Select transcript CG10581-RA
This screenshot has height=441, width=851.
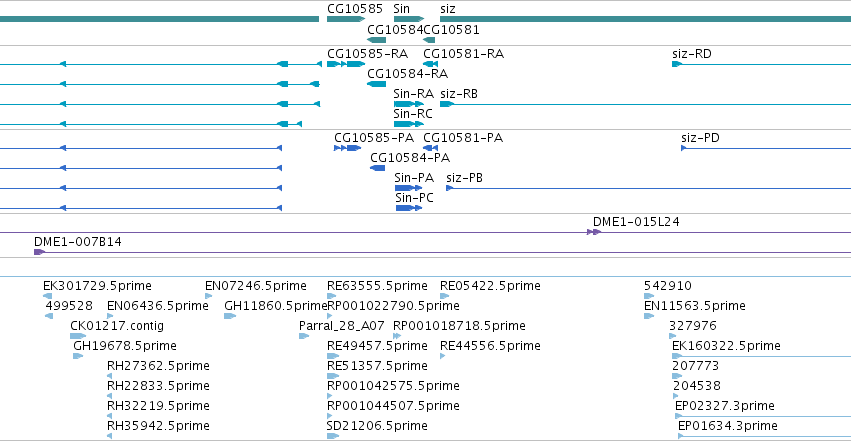(x=430, y=64)
